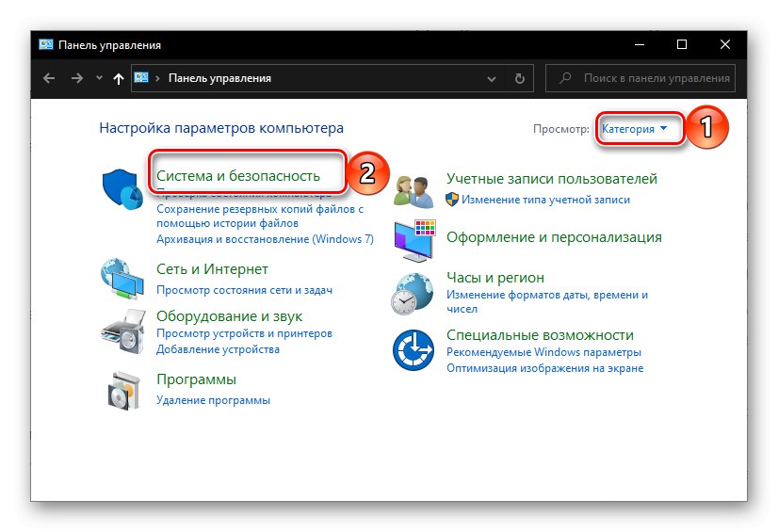The width and height of the screenshot is (778, 532).
Task: Open the Категория view-by dropdown
Action: click(634, 129)
